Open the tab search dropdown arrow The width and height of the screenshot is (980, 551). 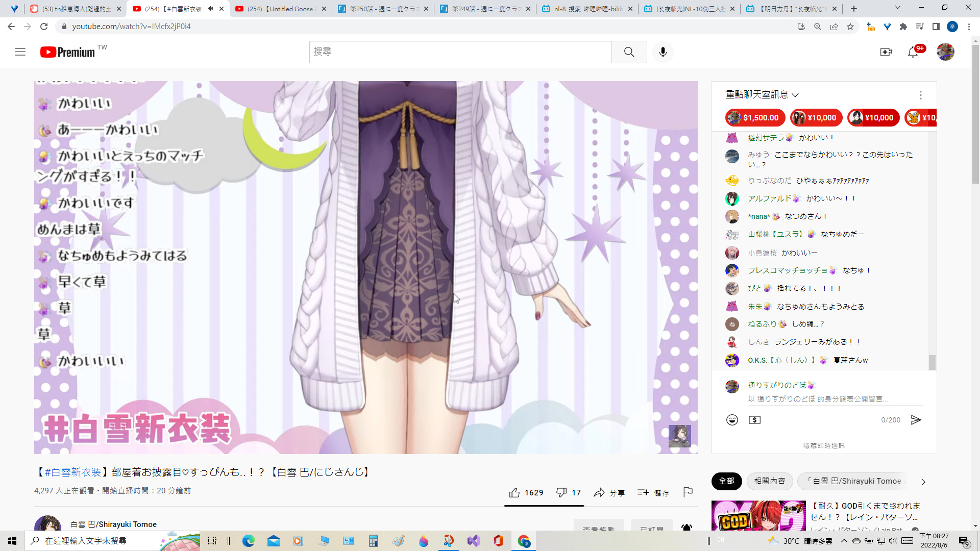[x=897, y=8]
